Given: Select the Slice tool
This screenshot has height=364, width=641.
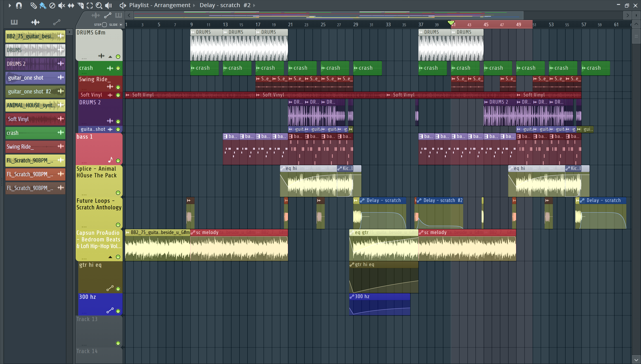Looking at the screenshot, I should 81,5.
